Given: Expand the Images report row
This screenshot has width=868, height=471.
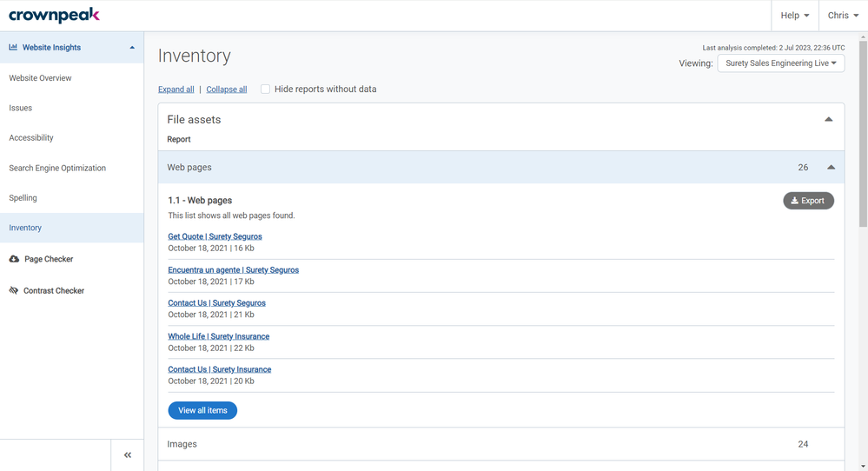Looking at the screenshot, I should 501,444.
